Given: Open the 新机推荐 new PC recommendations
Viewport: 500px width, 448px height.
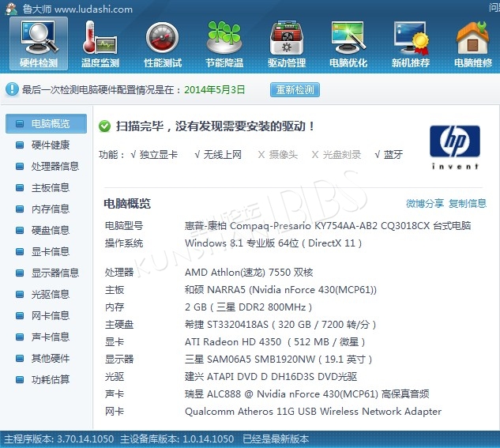Looking at the screenshot, I should click(411, 44).
